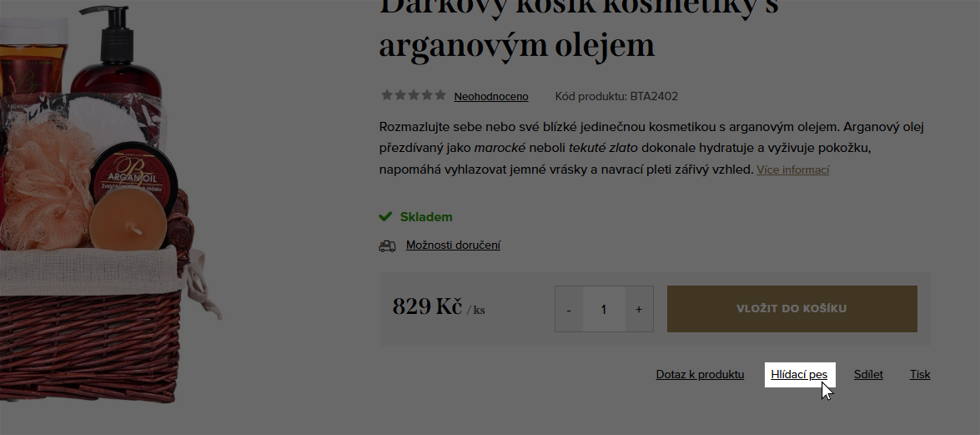Image resolution: width=980 pixels, height=435 pixels.
Task: Click the 829 Kč price label
Action: click(x=427, y=306)
